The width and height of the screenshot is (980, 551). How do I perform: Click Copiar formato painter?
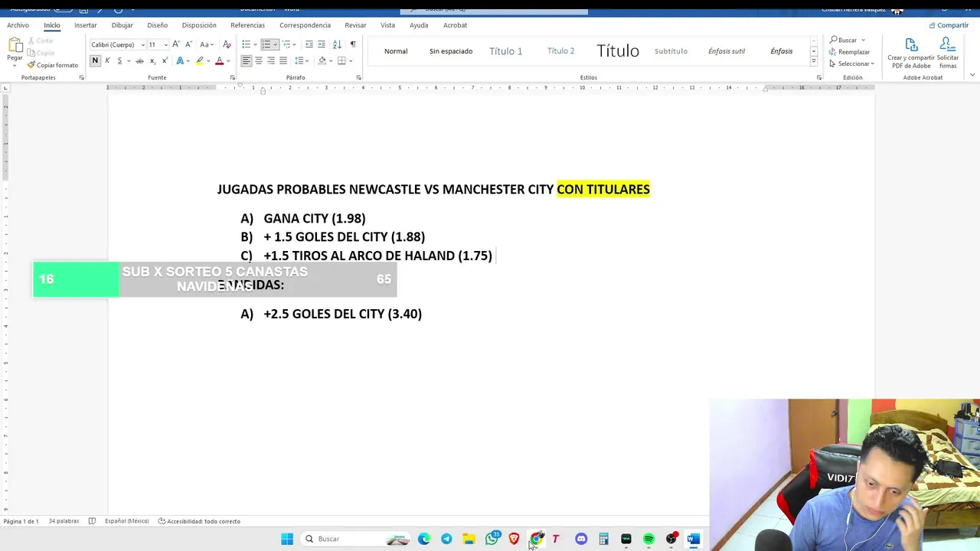click(53, 65)
